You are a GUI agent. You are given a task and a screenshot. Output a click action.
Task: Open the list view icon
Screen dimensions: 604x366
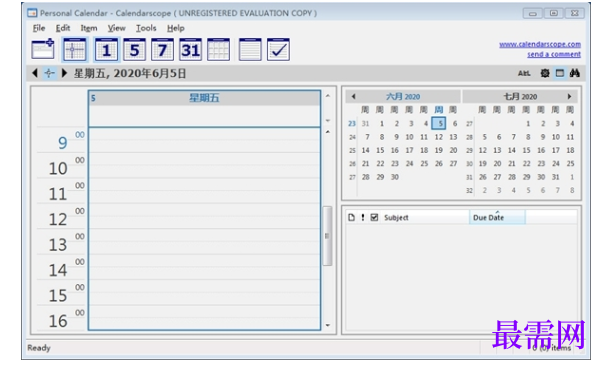[x=250, y=50]
